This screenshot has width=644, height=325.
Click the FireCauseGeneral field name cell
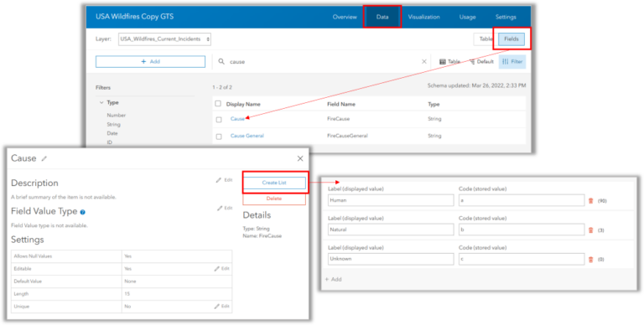[x=347, y=136]
